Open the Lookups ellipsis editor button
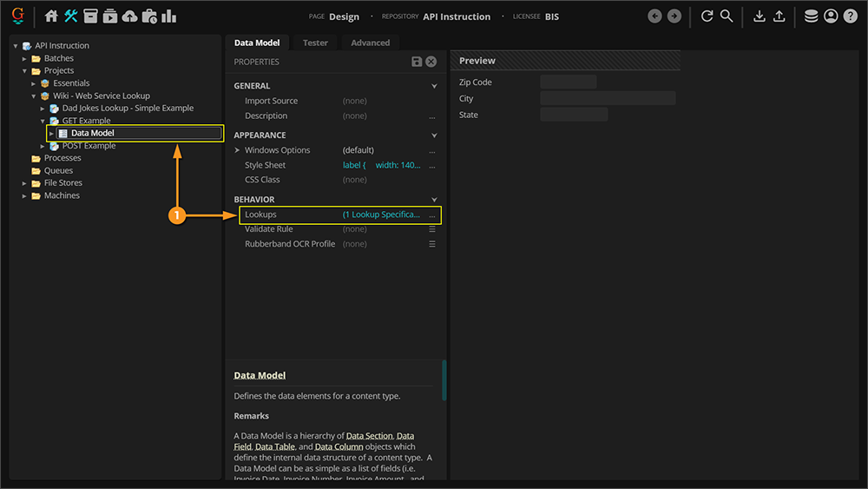 [x=432, y=215]
